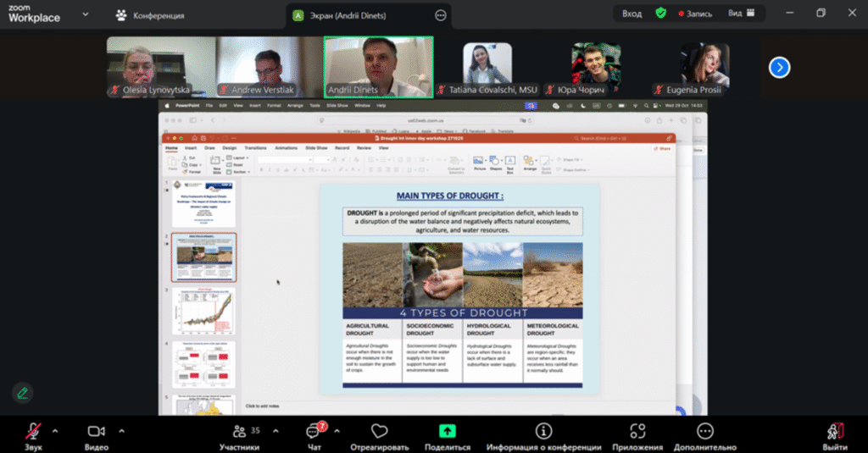The height and width of the screenshot is (453, 868).
Task: Click the Отреагировать reactions heart icon
Action: 378,432
